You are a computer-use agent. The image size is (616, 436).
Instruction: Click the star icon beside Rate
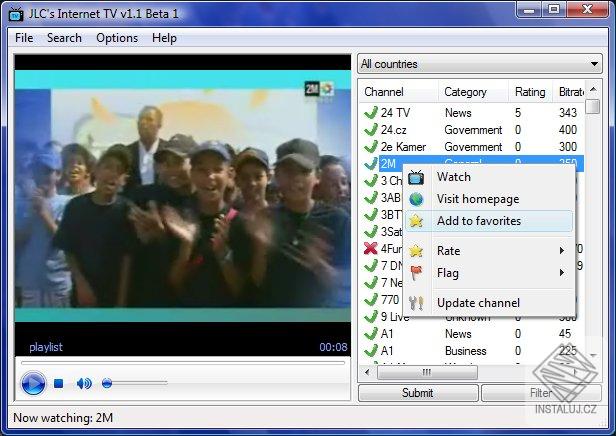(416, 251)
